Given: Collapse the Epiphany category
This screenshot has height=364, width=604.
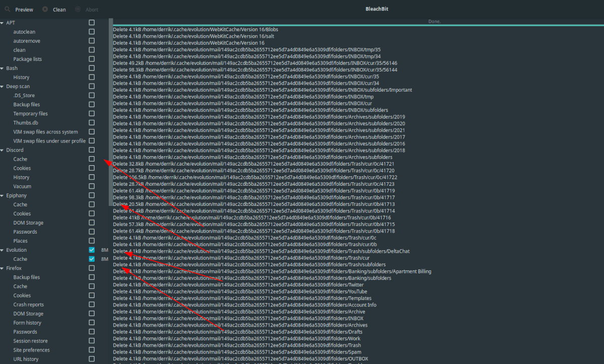Looking at the screenshot, I should [2, 195].
